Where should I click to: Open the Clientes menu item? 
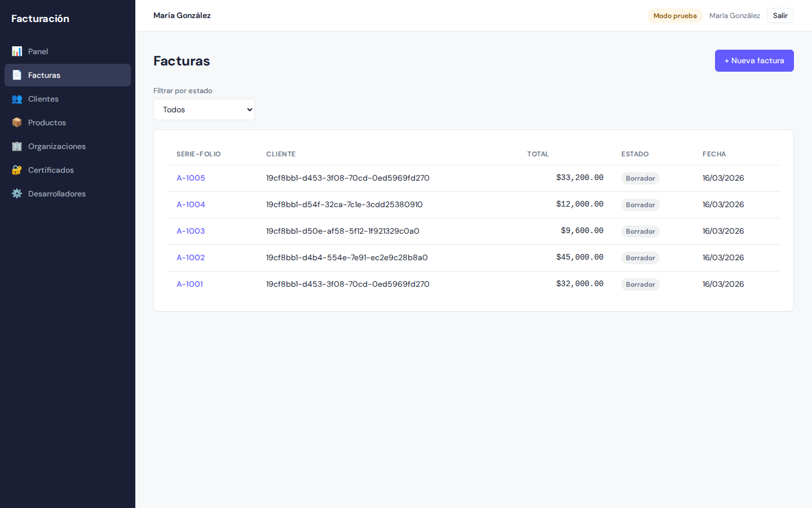[x=43, y=99]
